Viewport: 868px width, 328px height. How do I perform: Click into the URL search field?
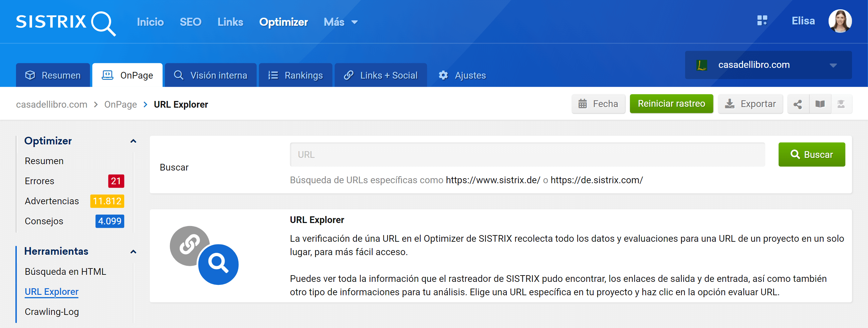[x=527, y=154]
